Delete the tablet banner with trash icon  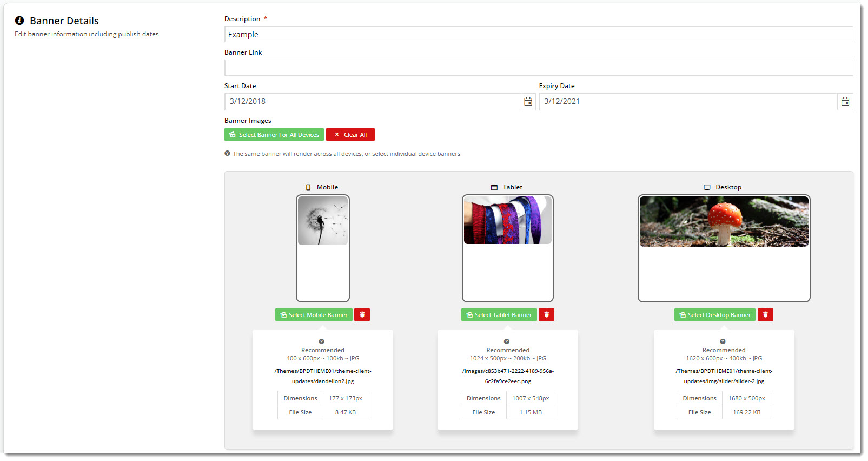pos(546,315)
